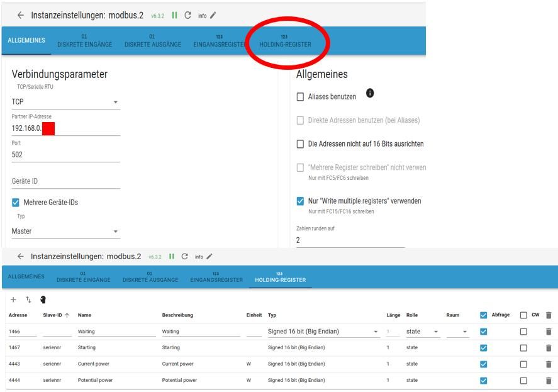The image size is (558, 392).
Task: Open the TCP/Serielle RTU dropdown
Action: point(66,102)
